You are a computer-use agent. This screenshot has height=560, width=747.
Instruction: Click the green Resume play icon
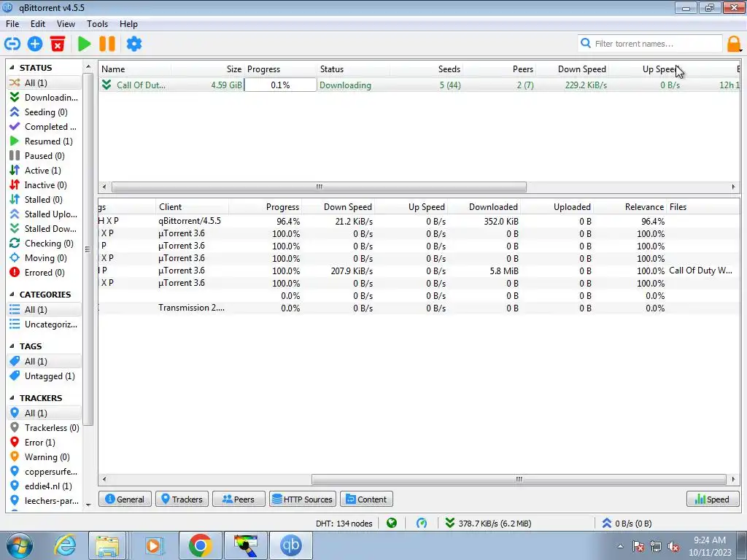(85, 44)
